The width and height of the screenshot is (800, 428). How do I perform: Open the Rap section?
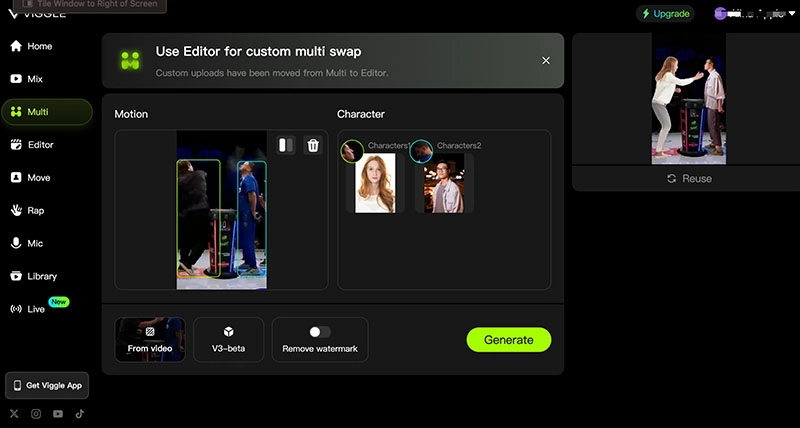click(x=28, y=210)
